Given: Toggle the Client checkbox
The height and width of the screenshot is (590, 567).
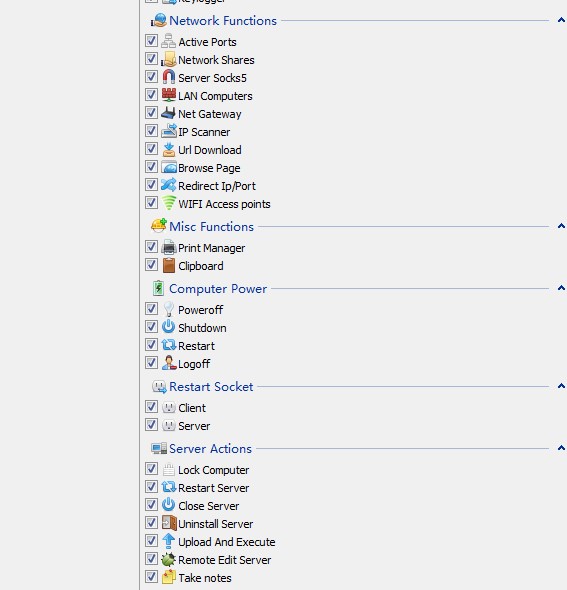Looking at the screenshot, I should [x=151, y=407].
